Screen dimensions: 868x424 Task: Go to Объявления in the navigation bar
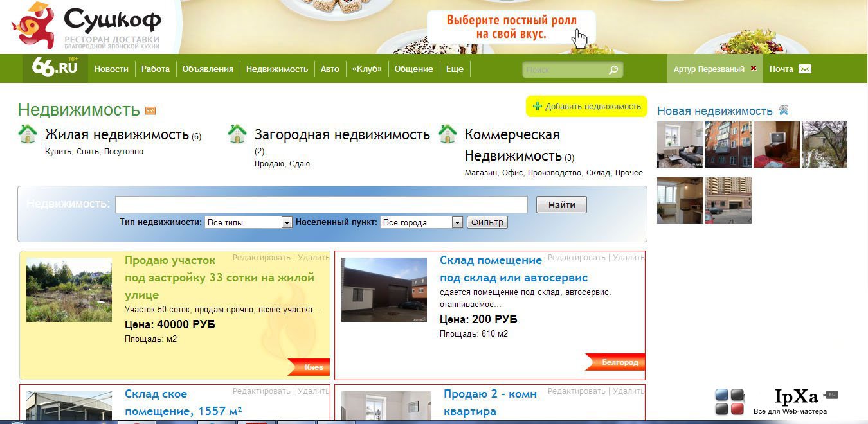click(x=208, y=69)
